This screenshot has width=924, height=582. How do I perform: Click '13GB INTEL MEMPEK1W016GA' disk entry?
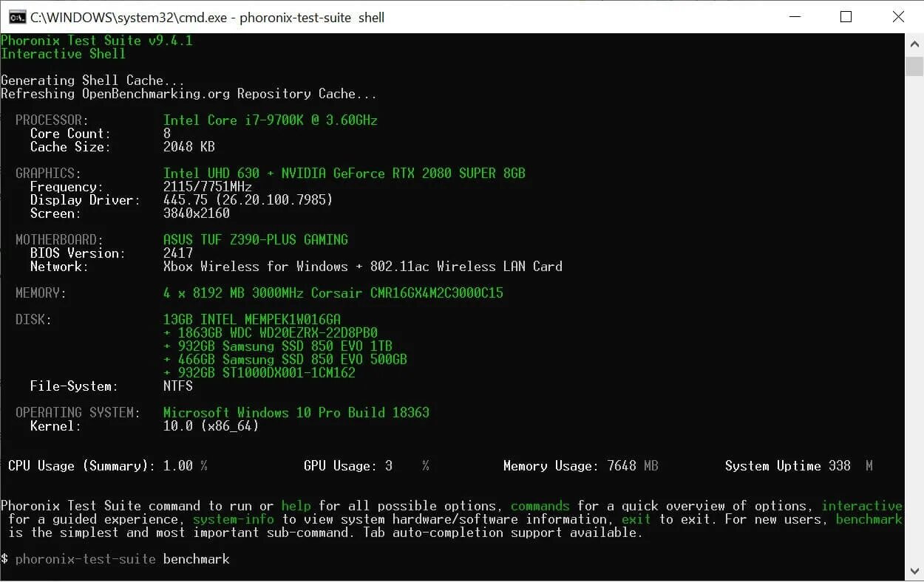252,320
